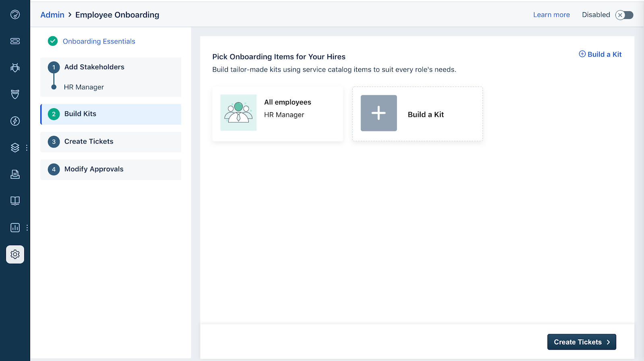Open the Purchase stamp icon in sidebar
Viewport: 644px width, 361px height.
15,174
